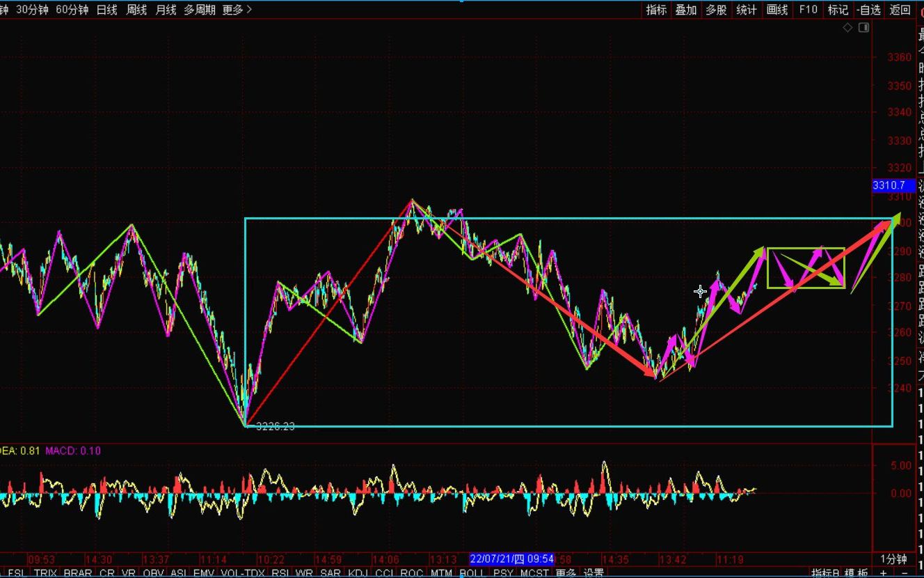Open the 多周期 multi-period view

point(200,10)
